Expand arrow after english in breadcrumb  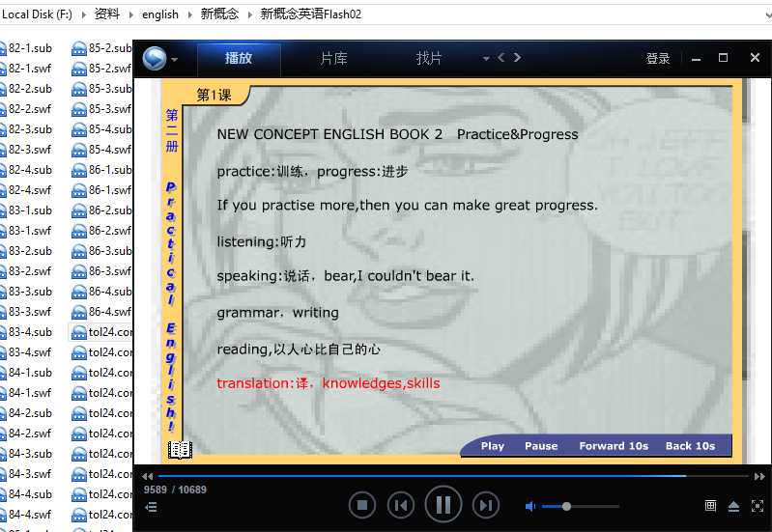190,14
